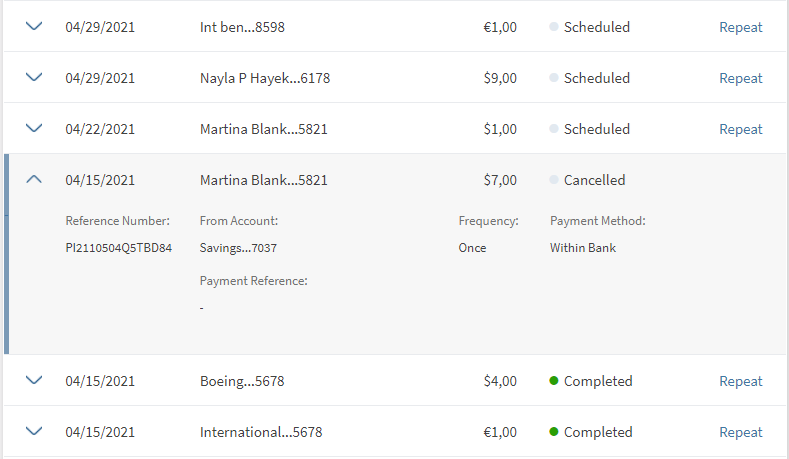
Task: Click reference number PI2110504Q5TBD84
Action: coord(118,248)
